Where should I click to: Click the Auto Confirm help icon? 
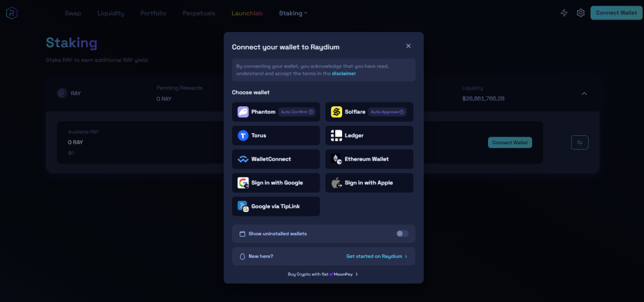coord(311,112)
